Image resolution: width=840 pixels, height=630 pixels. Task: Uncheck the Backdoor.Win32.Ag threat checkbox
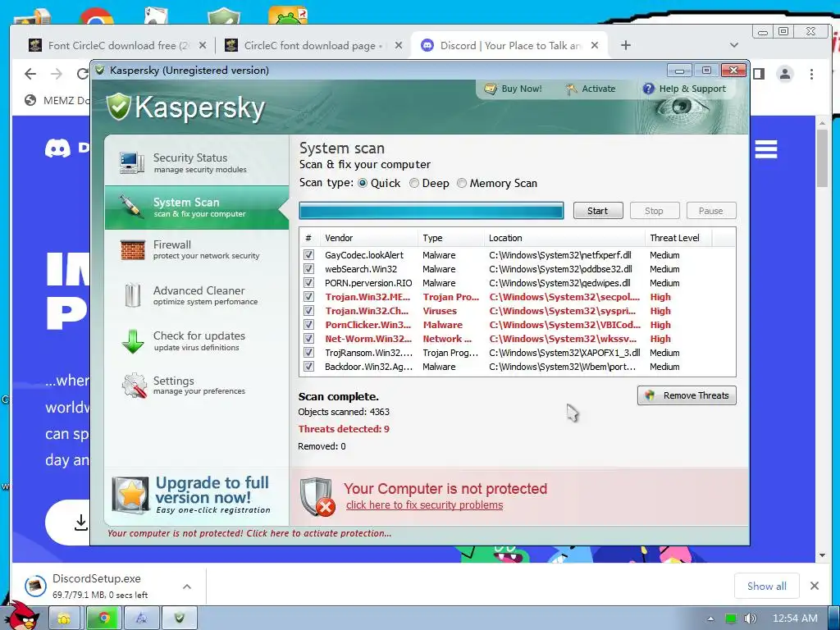pos(308,367)
